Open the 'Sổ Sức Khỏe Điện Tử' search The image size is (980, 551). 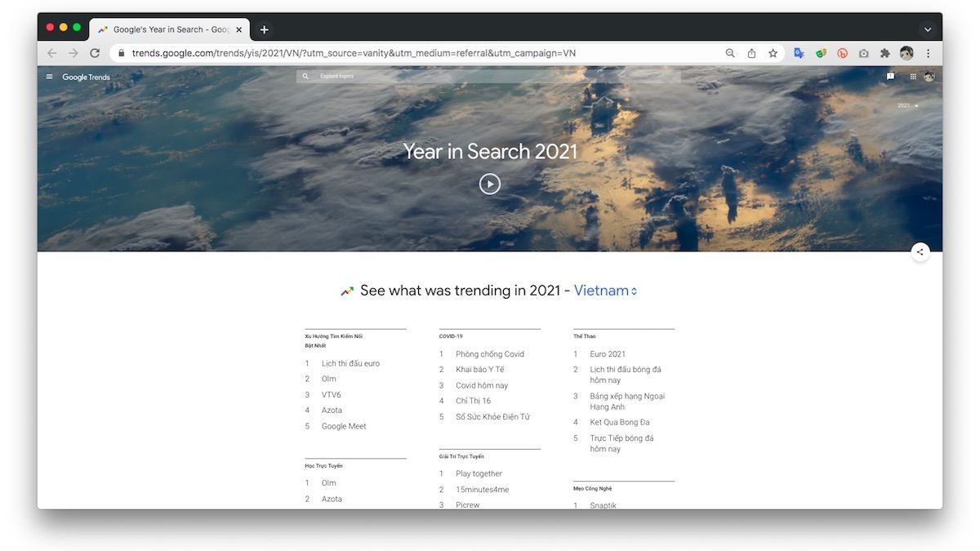click(x=492, y=416)
